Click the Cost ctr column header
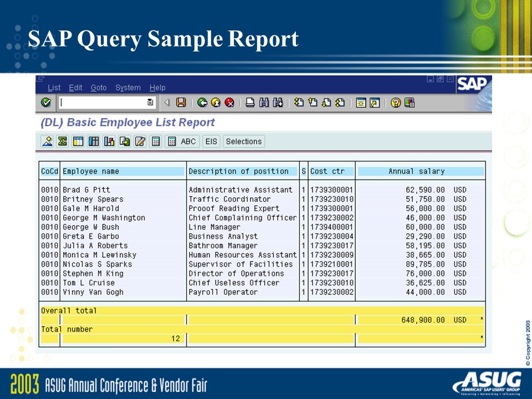 (x=331, y=171)
